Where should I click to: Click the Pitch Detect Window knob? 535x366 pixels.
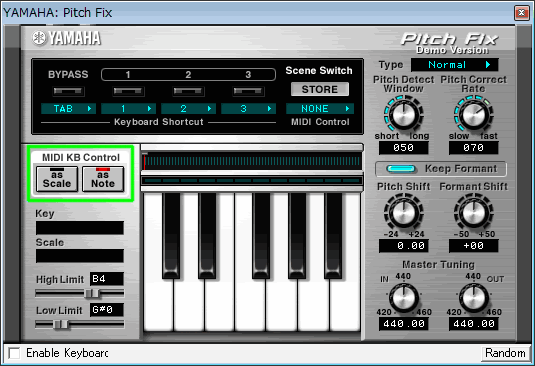click(x=404, y=115)
